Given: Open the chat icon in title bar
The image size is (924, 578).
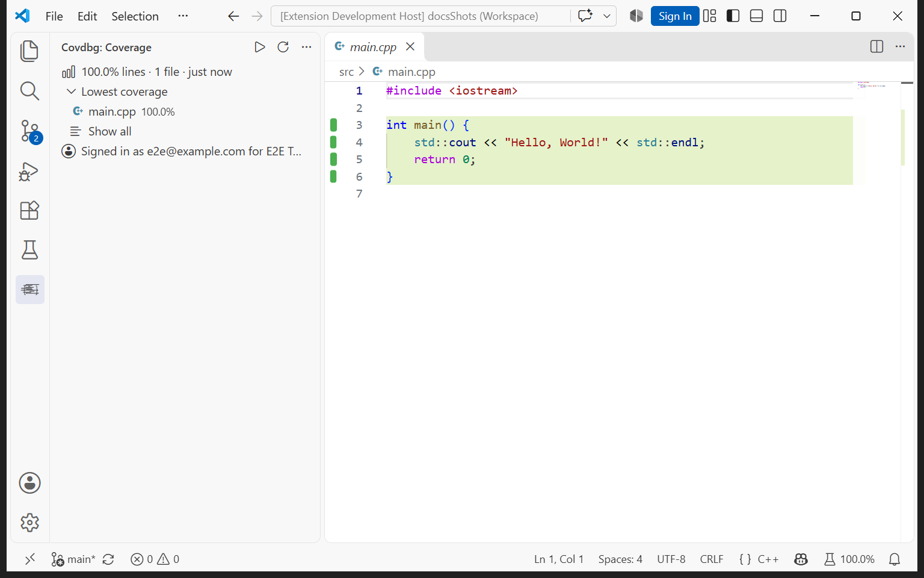Looking at the screenshot, I should (585, 16).
